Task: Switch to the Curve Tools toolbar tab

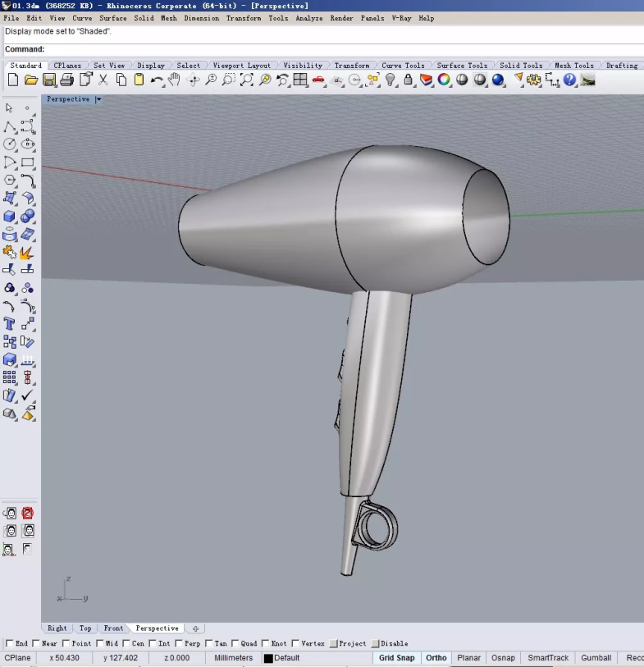Action: coord(403,66)
